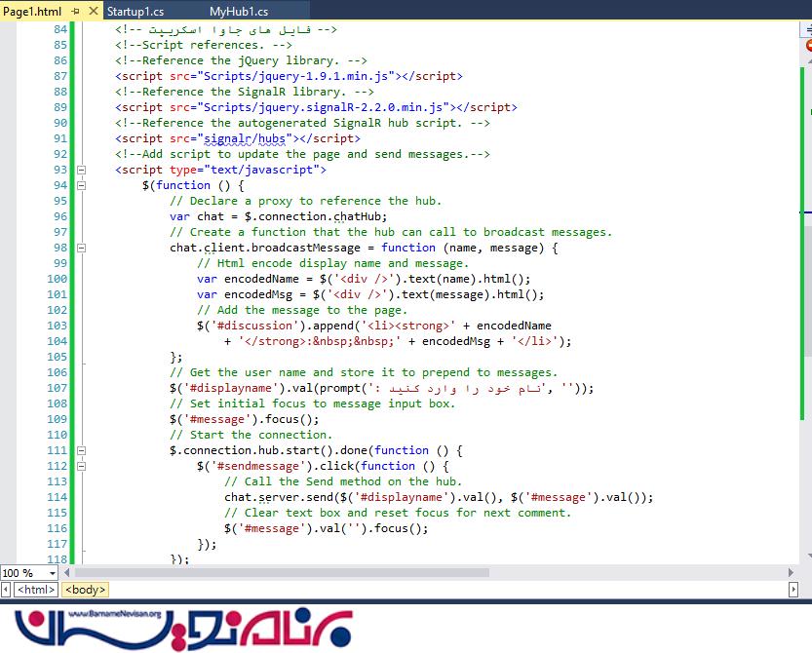Click the breadcrumb bar right arrow

coord(792,590)
